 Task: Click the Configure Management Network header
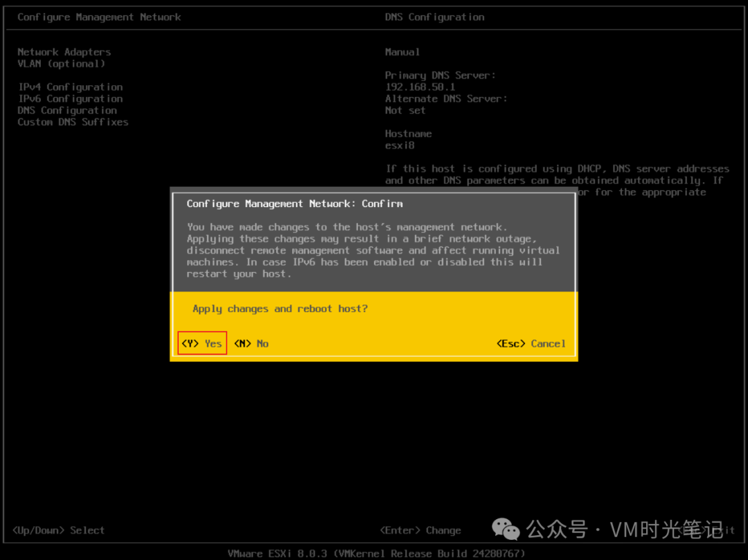[x=99, y=17]
